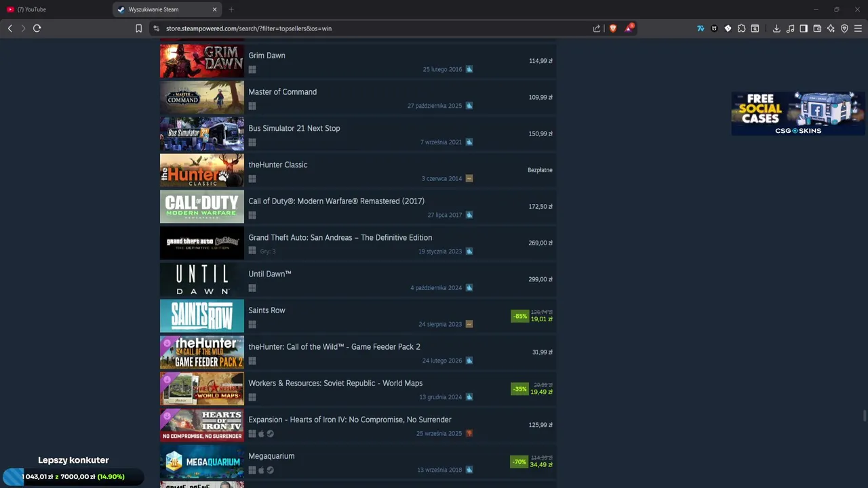
Task: Bookmark this page with the bookmark icon
Action: coord(138,28)
